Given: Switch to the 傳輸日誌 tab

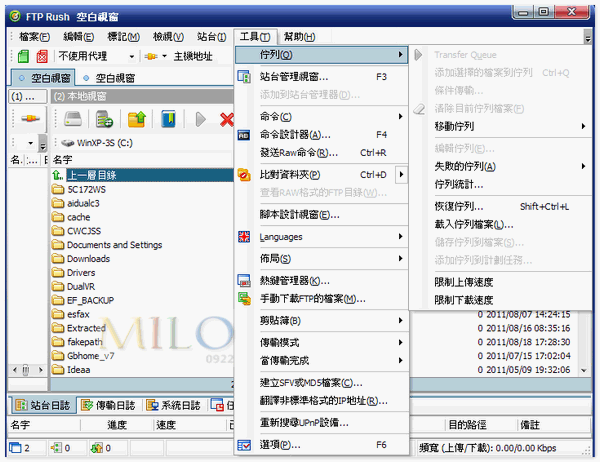Looking at the screenshot, I should tap(109, 406).
